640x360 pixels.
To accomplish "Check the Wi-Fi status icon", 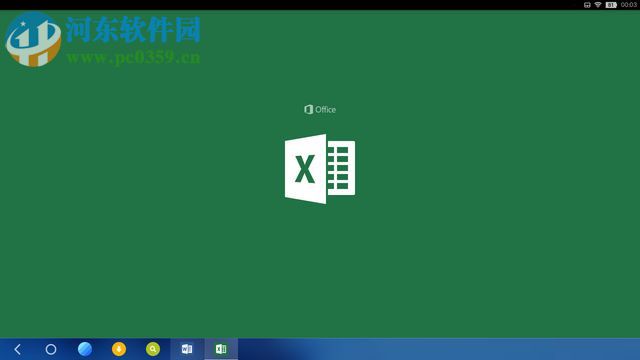I will point(598,4).
